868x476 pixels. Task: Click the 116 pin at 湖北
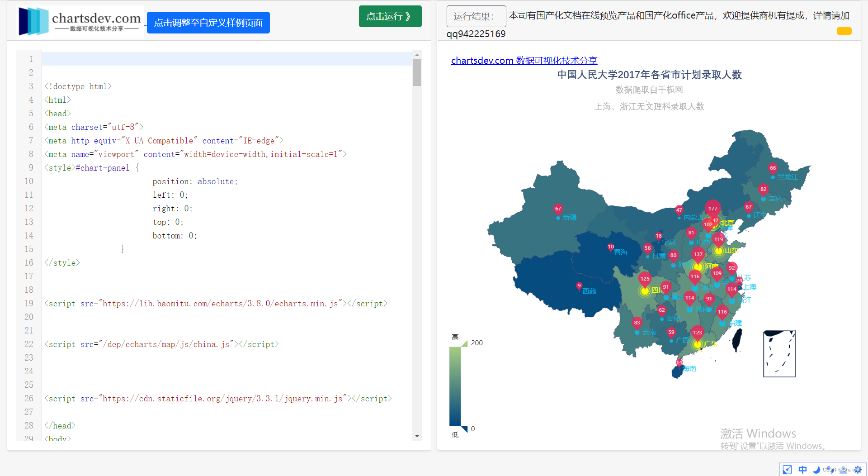[x=695, y=277]
